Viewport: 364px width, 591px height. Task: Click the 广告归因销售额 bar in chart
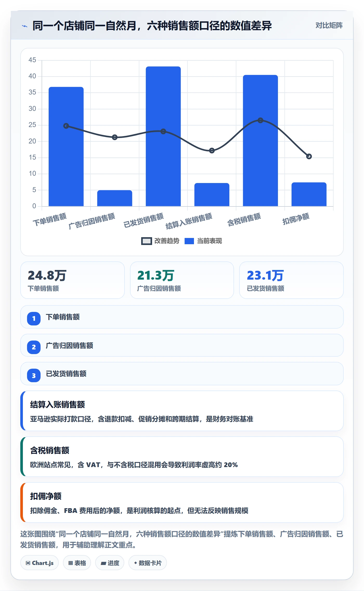[x=115, y=198]
